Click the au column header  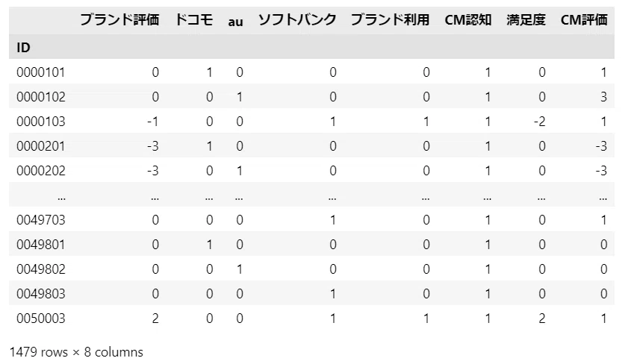235,21
